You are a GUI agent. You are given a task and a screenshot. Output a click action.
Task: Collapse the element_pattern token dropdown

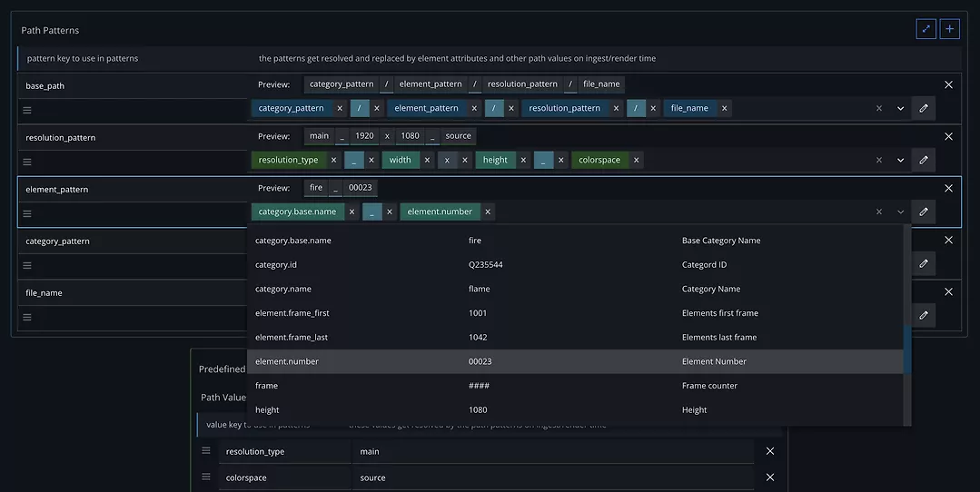[900, 212]
